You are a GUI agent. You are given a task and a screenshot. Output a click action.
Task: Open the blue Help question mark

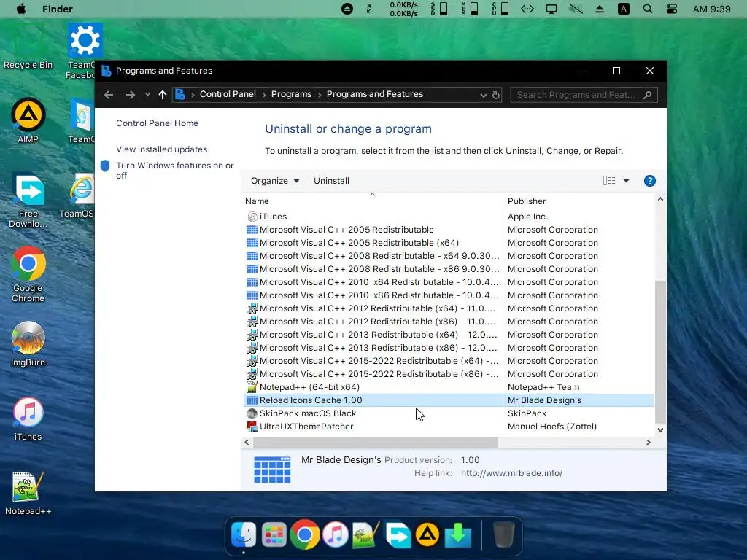point(650,181)
